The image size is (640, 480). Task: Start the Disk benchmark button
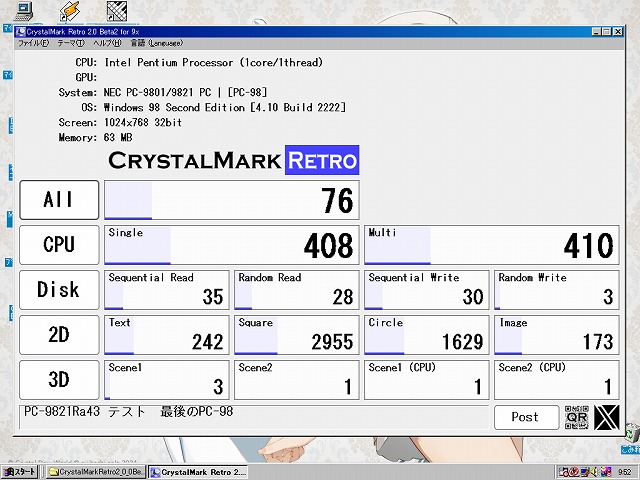coord(59,290)
